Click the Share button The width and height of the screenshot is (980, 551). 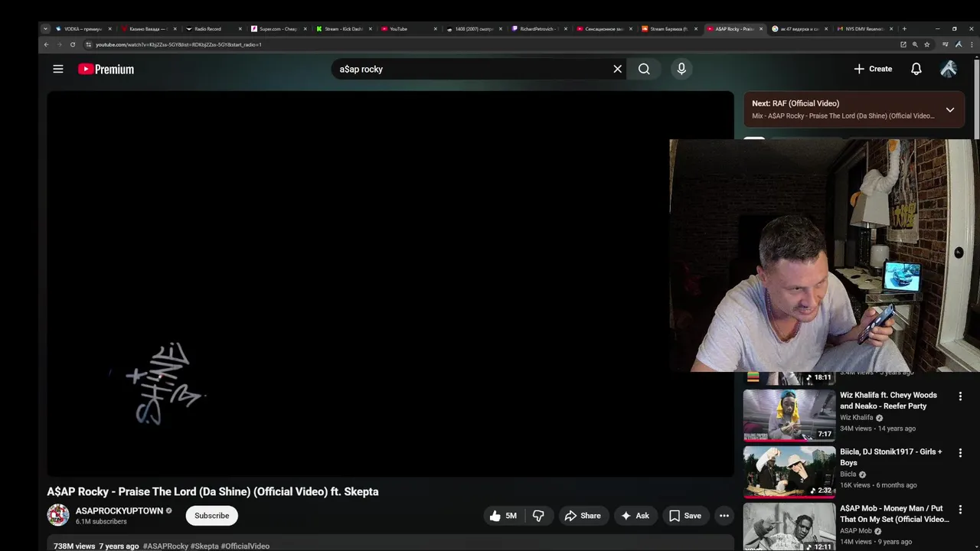tap(583, 516)
